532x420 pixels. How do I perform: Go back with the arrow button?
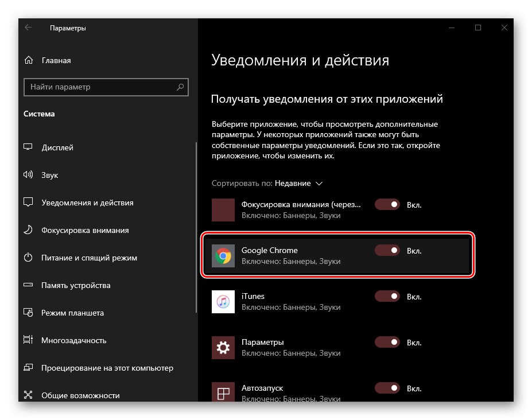click(28, 28)
